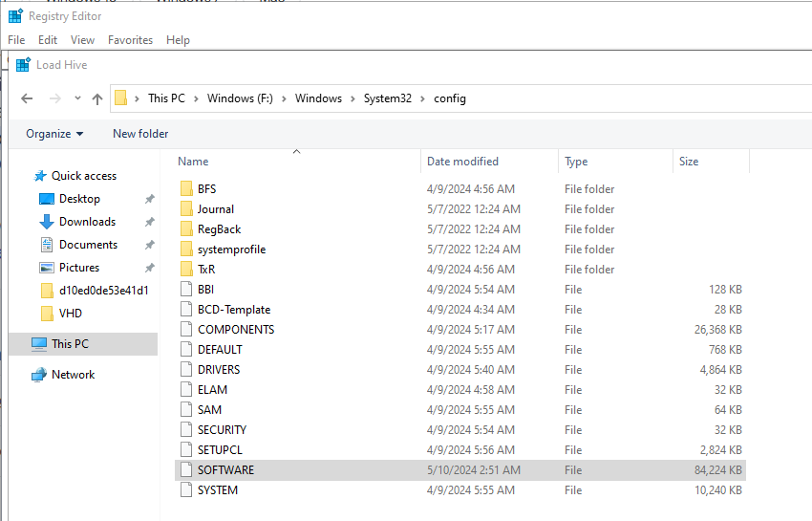
Task: Select the Desktop icon in sidebar
Action: (x=47, y=199)
